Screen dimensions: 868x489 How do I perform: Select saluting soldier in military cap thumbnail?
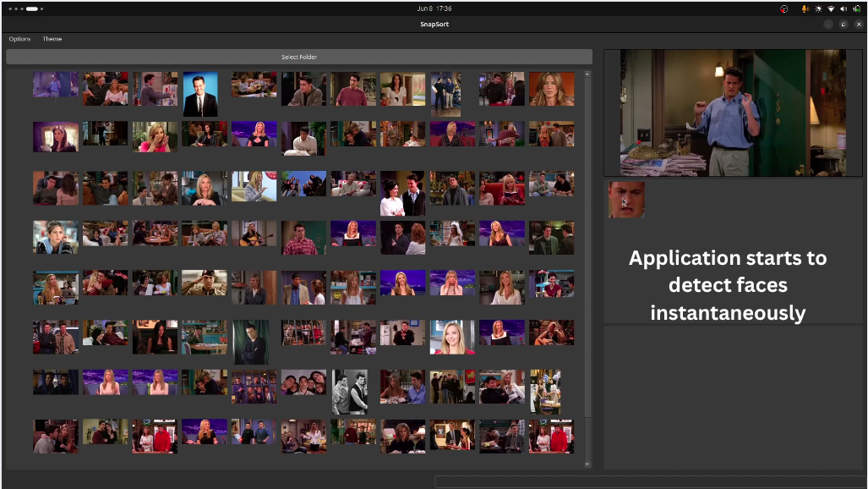click(205, 283)
